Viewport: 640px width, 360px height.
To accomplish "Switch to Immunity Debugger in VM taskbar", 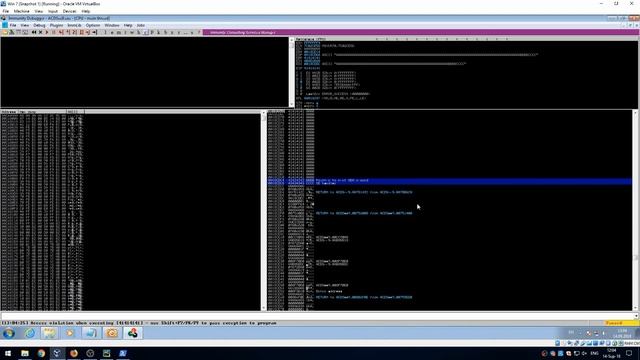I will [x=133, y=333].
